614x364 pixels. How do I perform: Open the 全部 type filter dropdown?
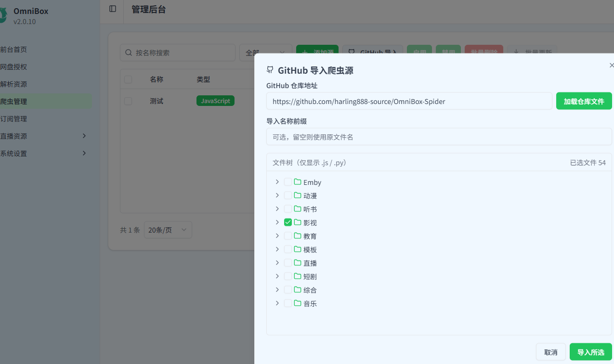(266, 52)
